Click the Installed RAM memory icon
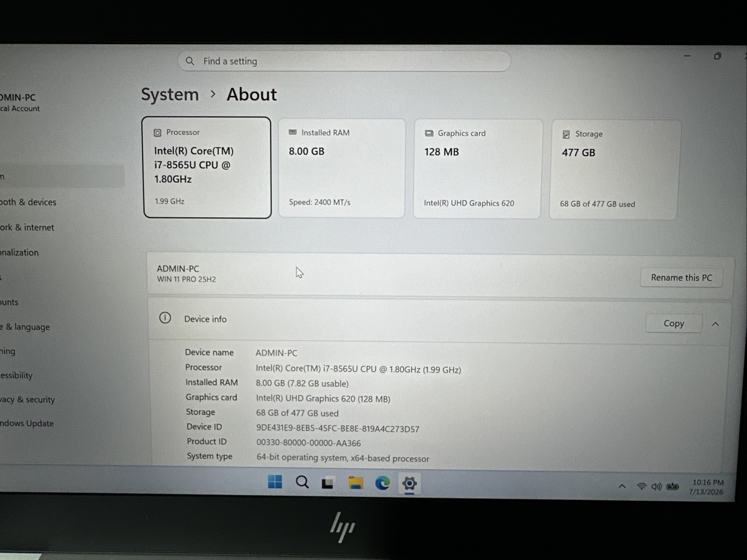 (x=292, y=133)
